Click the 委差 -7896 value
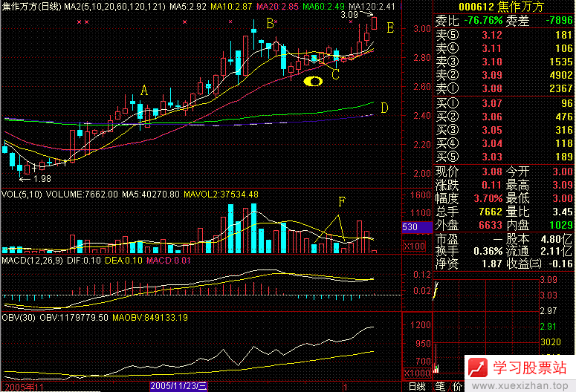The width and height of the screenshot is (576, 392). pyautogui.click(x=559, y=21)
